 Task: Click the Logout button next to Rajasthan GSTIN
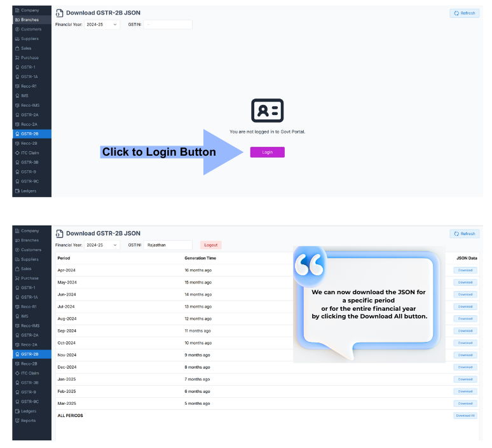click(x=210, y=245)
